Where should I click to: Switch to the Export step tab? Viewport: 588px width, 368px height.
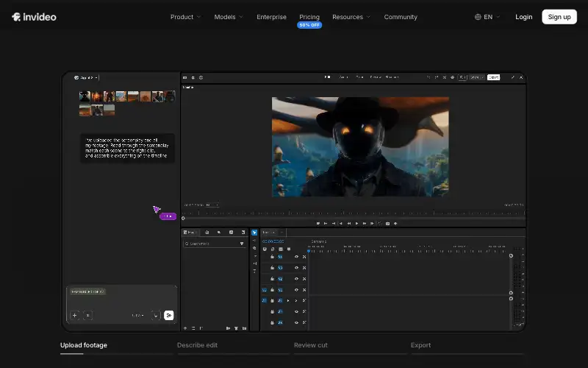tap(420, 345)
